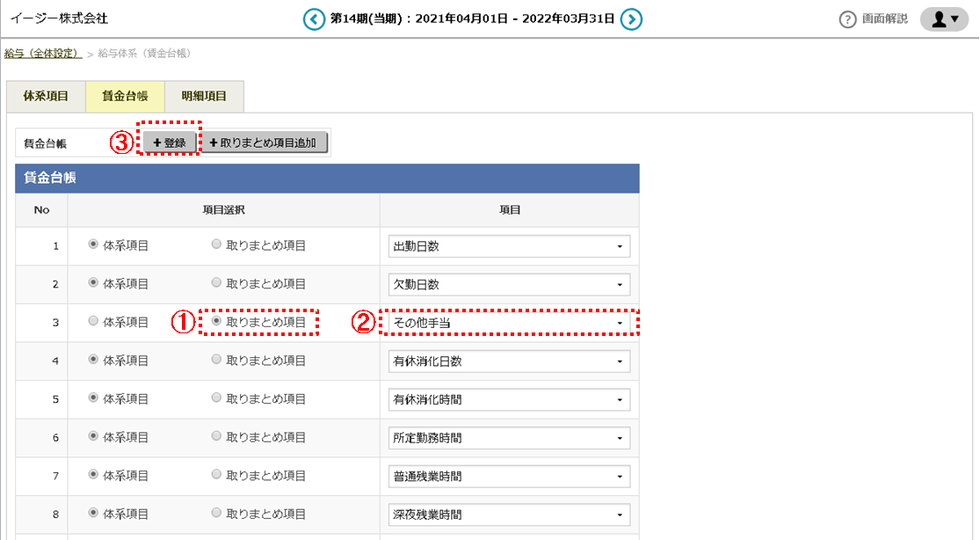Switch to the 明細項目 tab

pyautogui.click(x=204, y=96)
